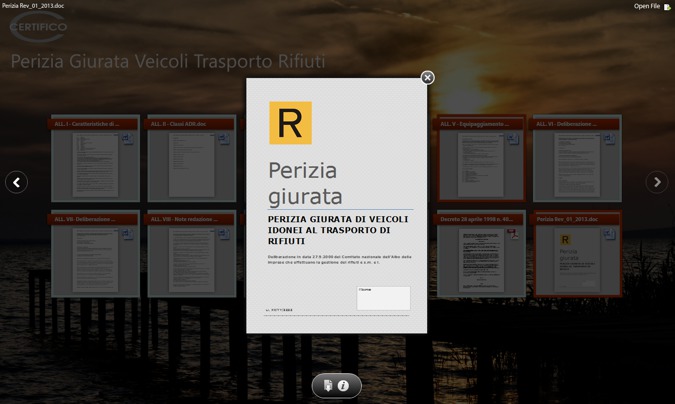Click the previous arrow on left side

16,182
